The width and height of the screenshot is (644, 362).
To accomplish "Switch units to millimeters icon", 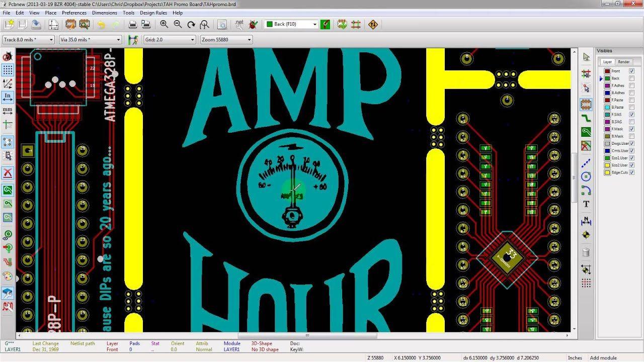I will pos(8,110).
